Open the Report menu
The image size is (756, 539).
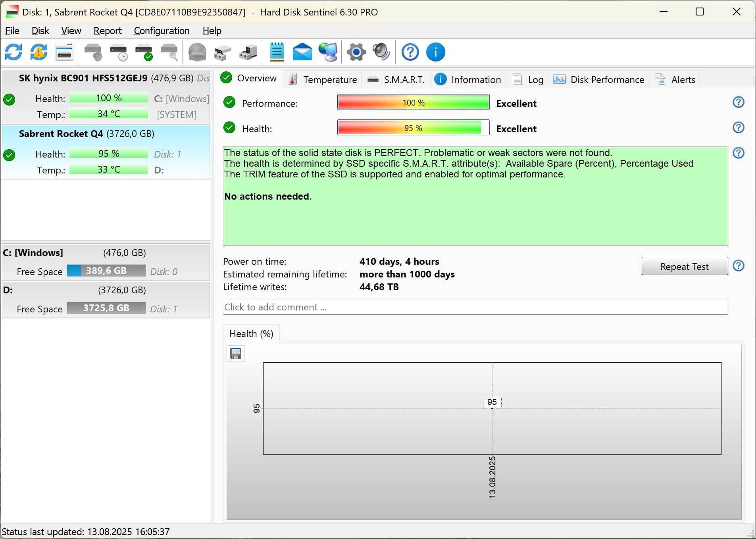(x=108, y=31)
